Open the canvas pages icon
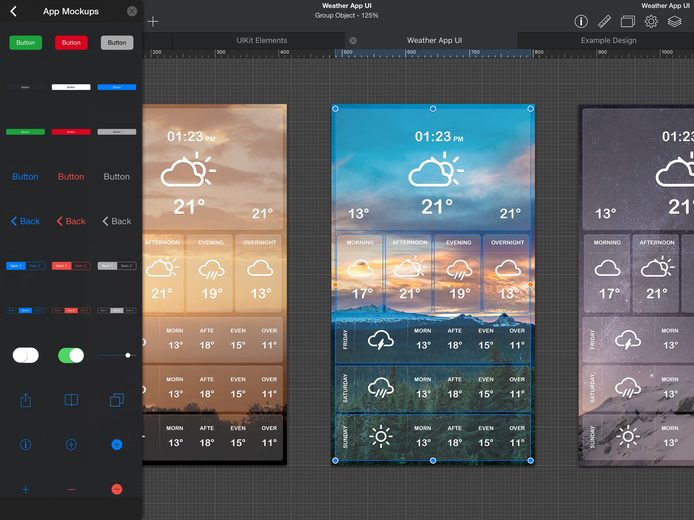Image resolution: width=694 pixels, height=520 pixels. coord(628,21)
